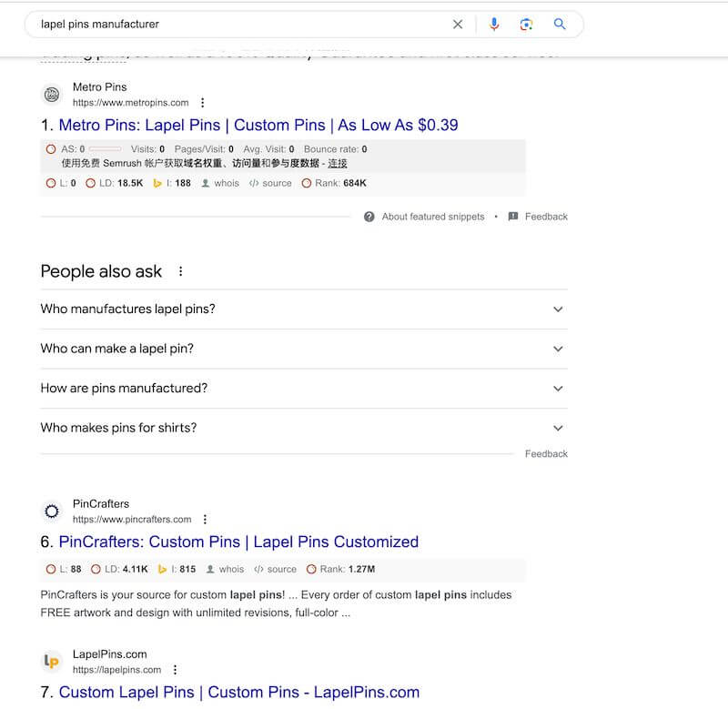
Task: Open People also ask options menu
Action: pos(181,271)
